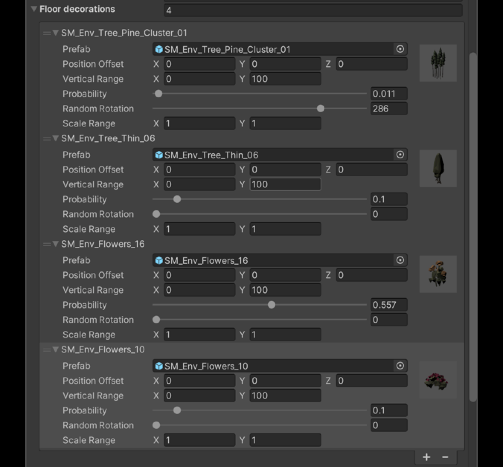503x467 pixels.
Task: Grab the reorder handle of SM_Env_Tree_Thin_06 element
Action: click(47, 138)
